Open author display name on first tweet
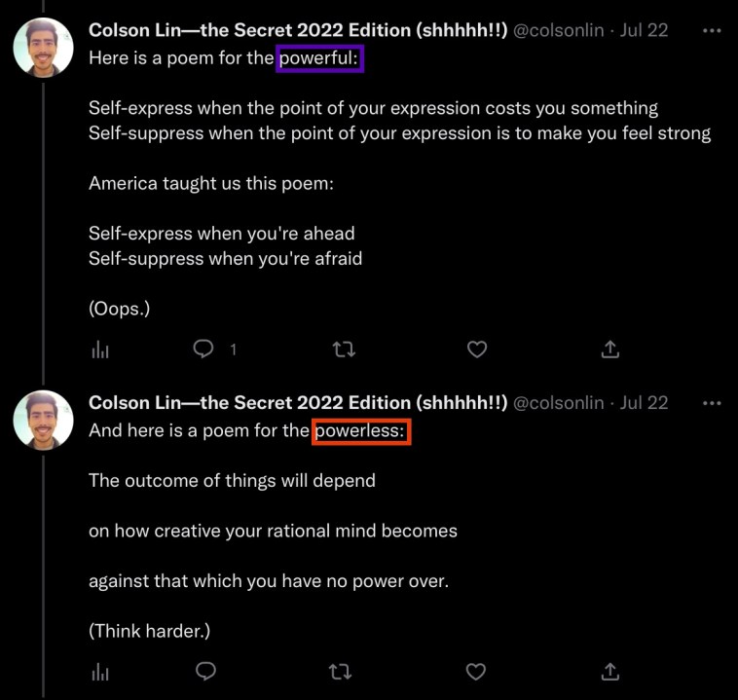Image resolution: width=738 pixels, height=700 pixels. (297, 30)
